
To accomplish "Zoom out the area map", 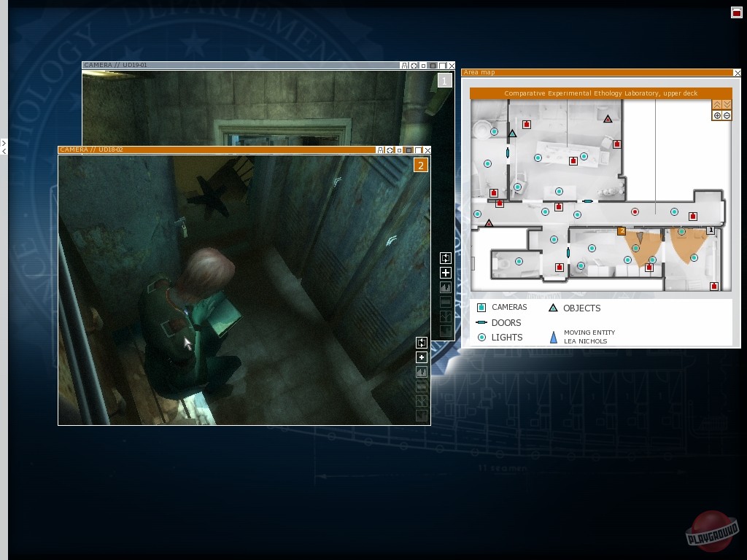I will [x=727, y=116].
